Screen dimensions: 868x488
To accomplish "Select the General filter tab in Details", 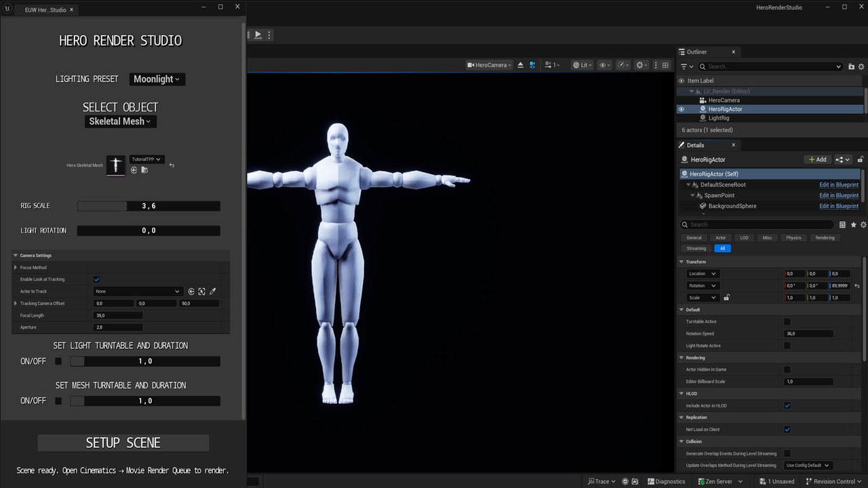I will [694, 238].
